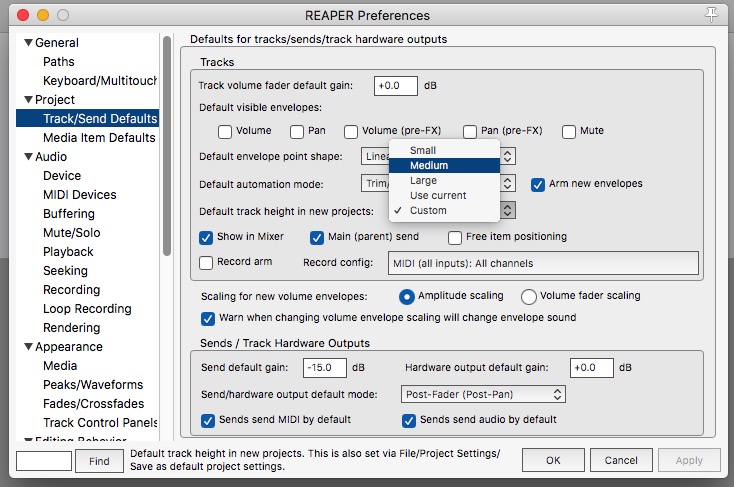Open Media Item Defaults preferences page

point(99,138)
